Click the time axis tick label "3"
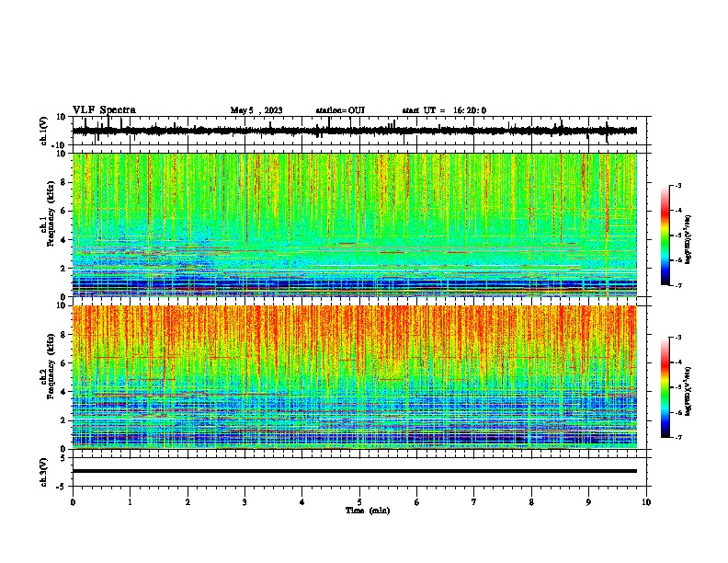Screen dimensions: 728x563 click(245, 502)
